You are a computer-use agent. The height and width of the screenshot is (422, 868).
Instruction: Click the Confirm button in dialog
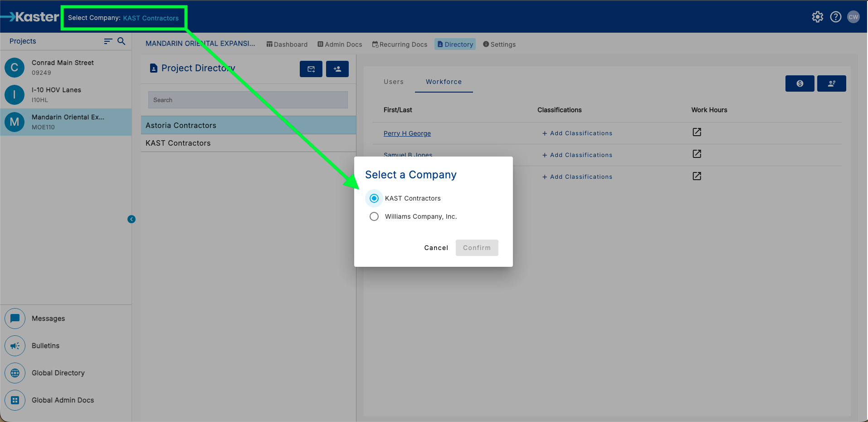pyautogui.click(x=477, y=248)
